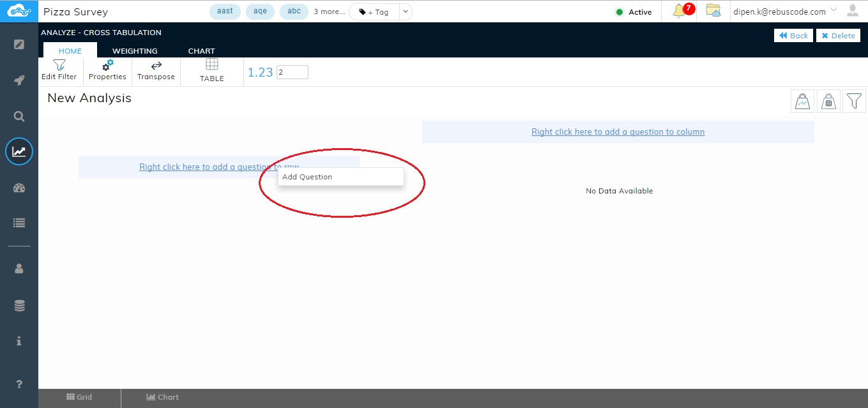Open the edit survey sidebar icon

tap(19, 45)
